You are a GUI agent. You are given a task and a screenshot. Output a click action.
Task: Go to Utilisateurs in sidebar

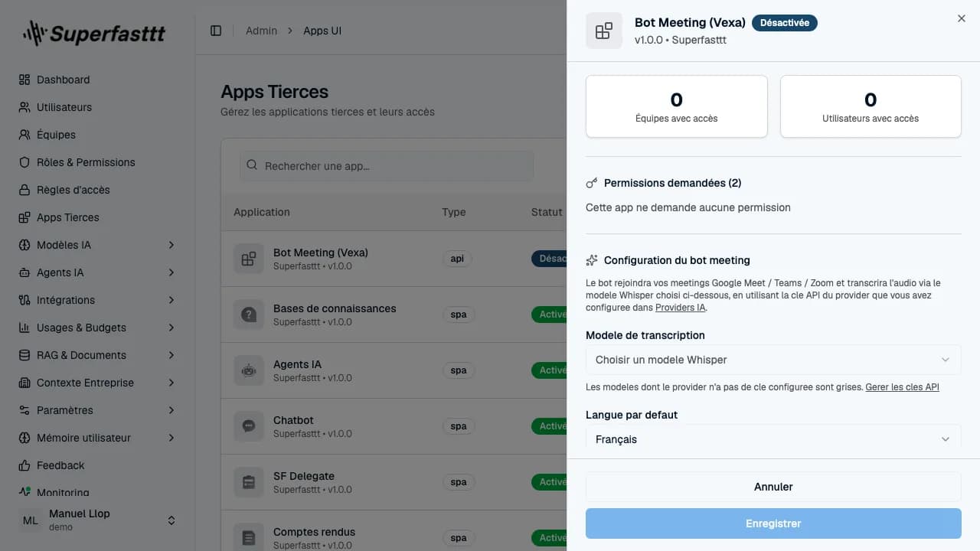click(x=98, y=107)
